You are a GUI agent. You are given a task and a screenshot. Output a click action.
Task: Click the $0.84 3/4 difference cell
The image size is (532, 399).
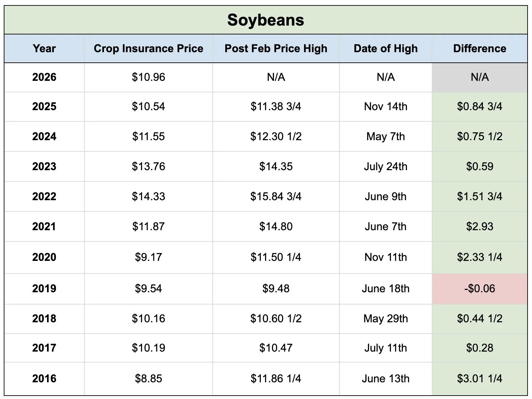pyautogui.click(x=480, y=106)
